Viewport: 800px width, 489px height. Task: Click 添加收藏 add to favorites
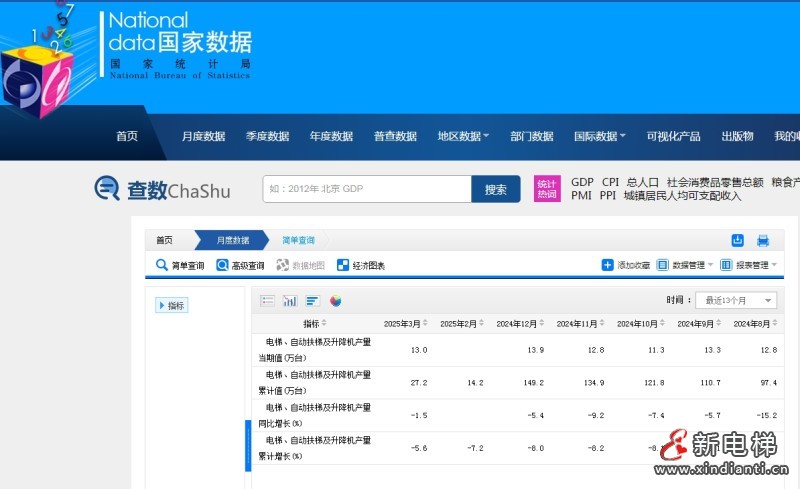(x=625, y=265)
